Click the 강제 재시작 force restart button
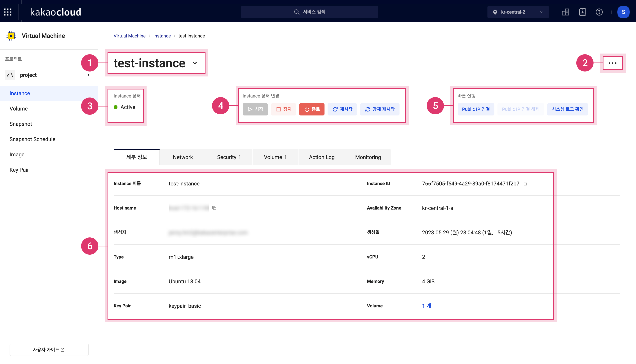The width and height of the screenshot is (636, 364). pos(380,109)
